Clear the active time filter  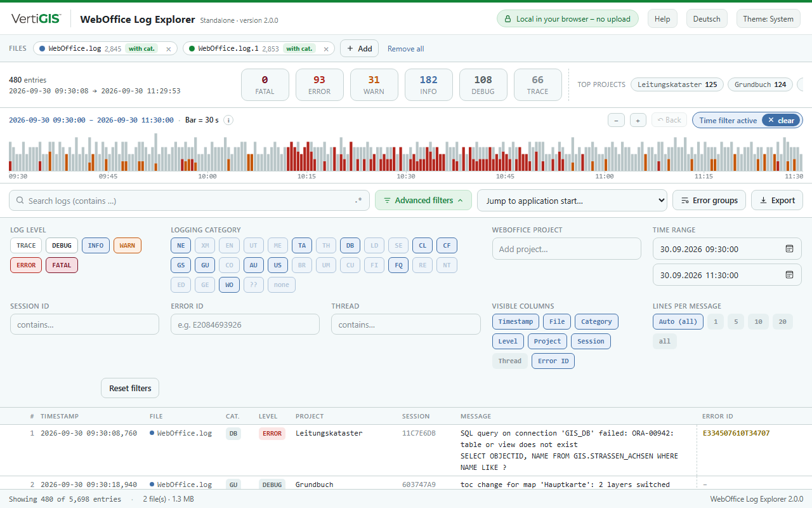(781, 120)
